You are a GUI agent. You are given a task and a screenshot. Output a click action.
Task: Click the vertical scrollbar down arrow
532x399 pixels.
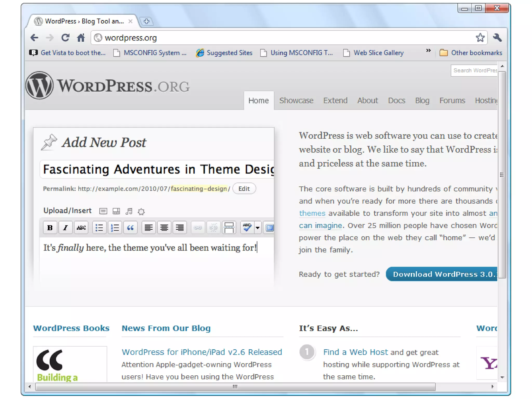(502, 377)
